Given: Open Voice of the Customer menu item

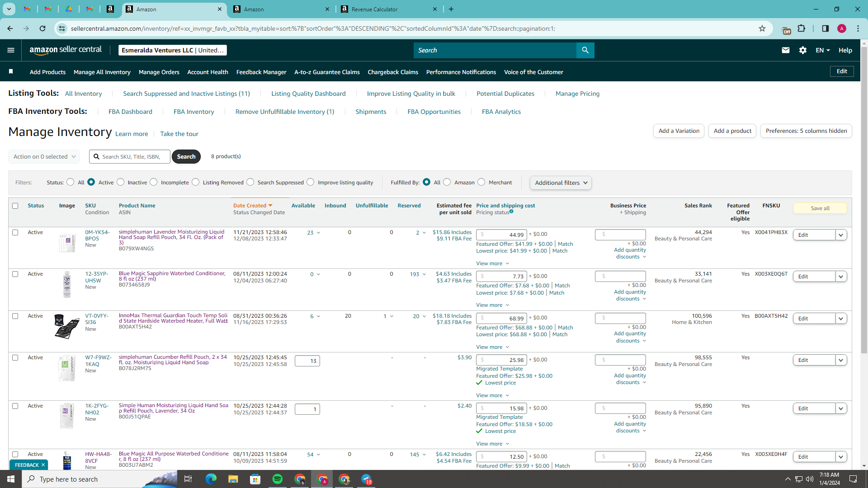Looking at the screenshot, I should (533, 72).
